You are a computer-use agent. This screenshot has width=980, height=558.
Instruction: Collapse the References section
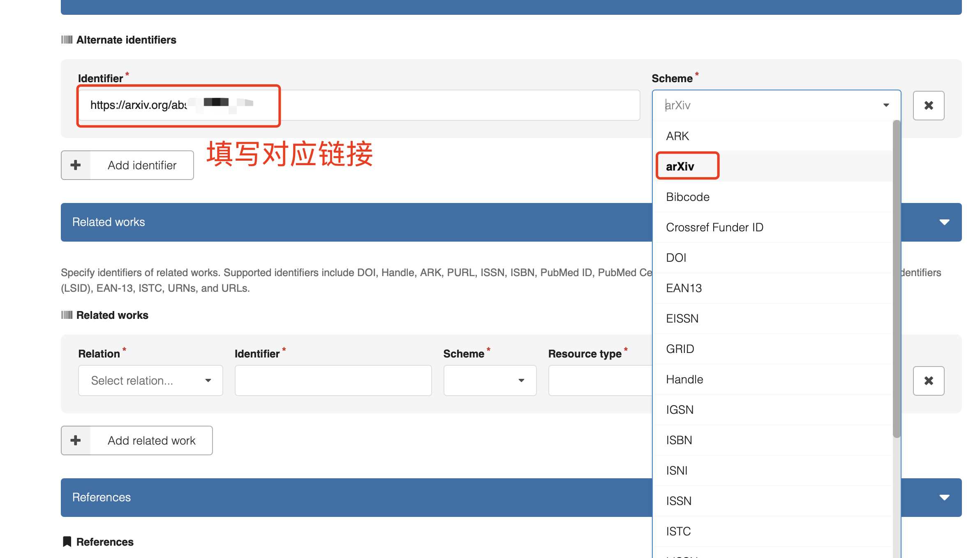pyautogui.click(x=944, y=497)
